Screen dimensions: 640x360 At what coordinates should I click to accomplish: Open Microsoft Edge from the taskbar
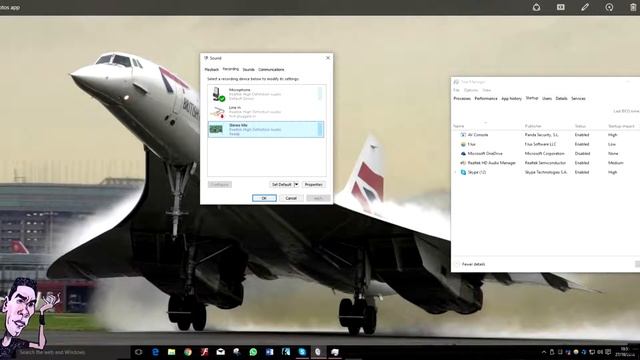click(155, 352)
